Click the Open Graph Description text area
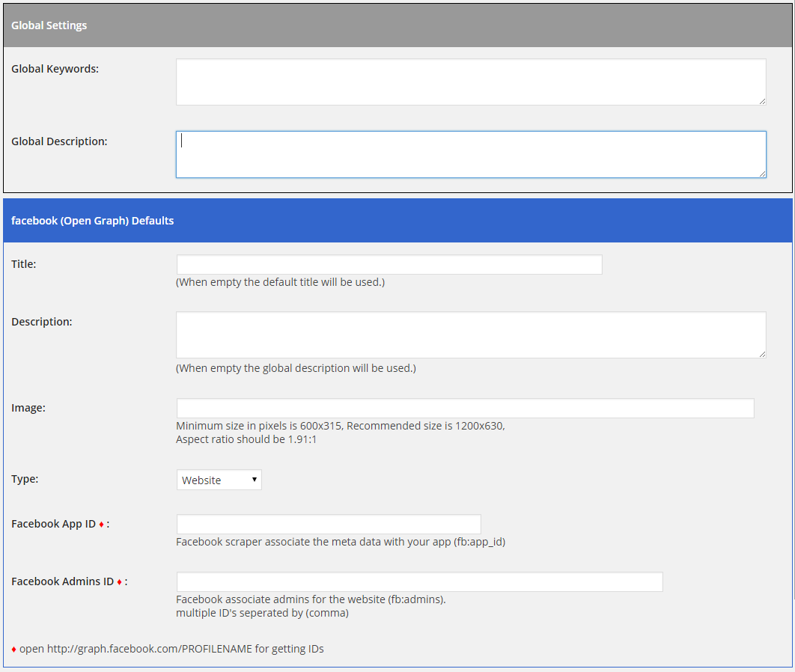The height and width of the screenshot is (672, 795). 470,335
